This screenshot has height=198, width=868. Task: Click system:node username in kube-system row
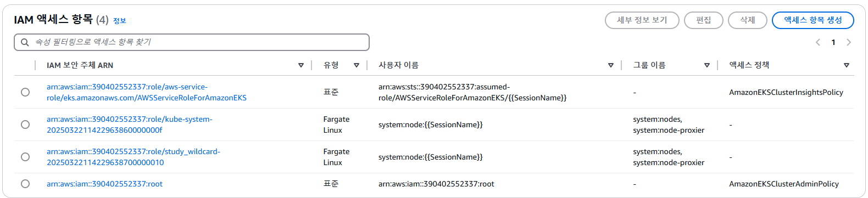coord(431,125)
